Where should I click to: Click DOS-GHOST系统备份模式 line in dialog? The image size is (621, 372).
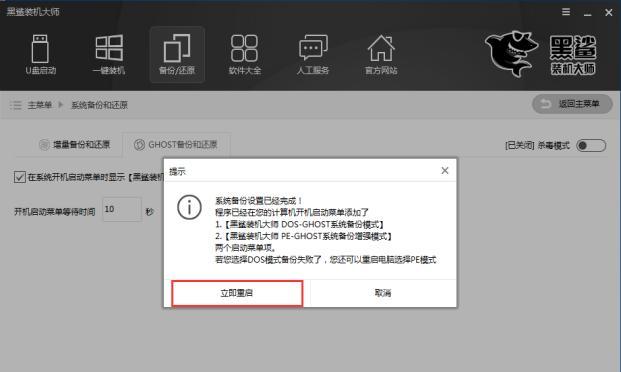click(300, 225)
